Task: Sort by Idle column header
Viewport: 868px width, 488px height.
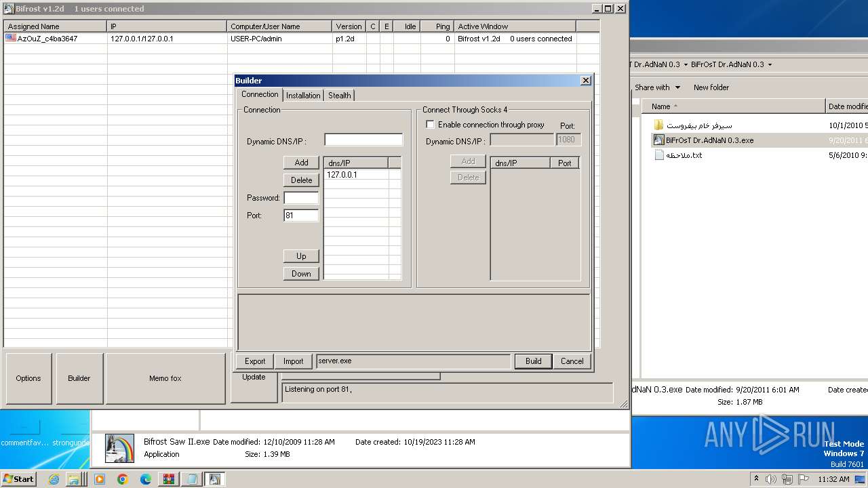Action: click(x=407, y=26)
